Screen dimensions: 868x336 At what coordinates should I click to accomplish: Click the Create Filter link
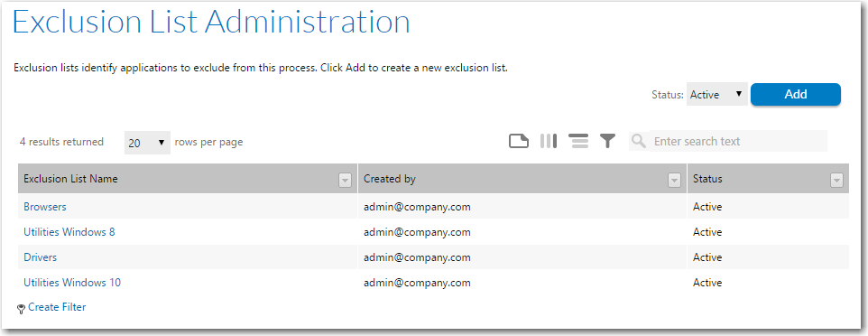point(57,306)
